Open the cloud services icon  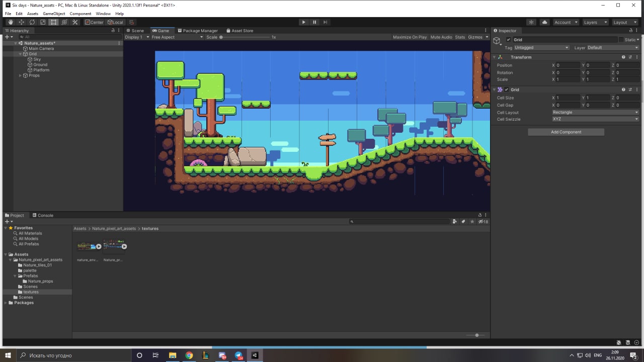(x=544, y=22)
